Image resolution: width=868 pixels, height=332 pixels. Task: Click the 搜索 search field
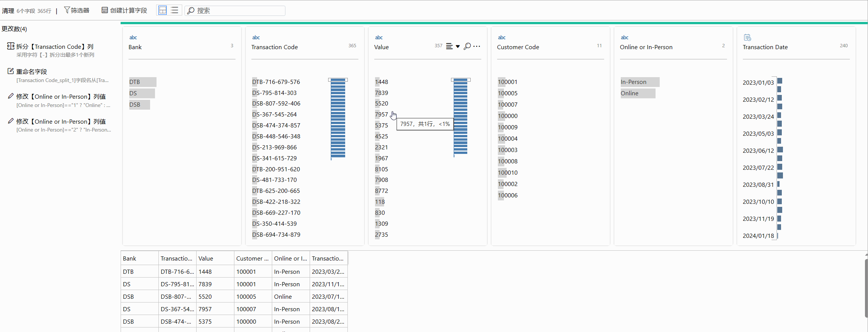coord(235,11)
